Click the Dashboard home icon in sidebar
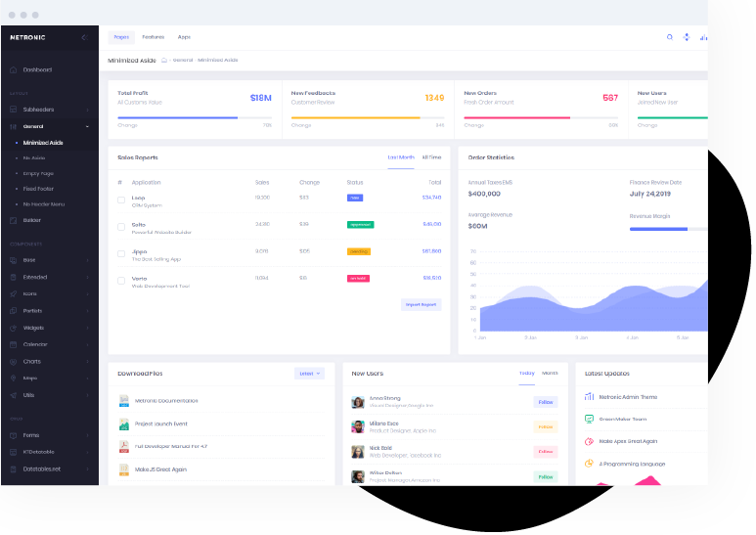 13,69
